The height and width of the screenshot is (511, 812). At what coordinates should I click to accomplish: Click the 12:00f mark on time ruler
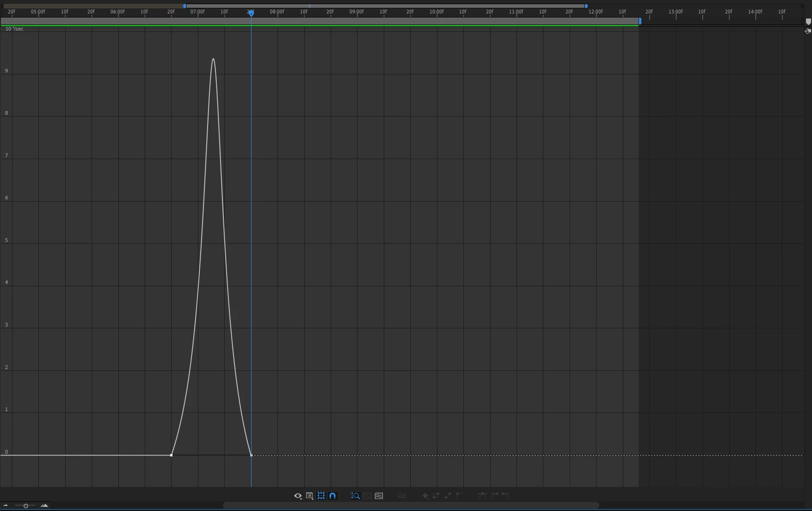tap(596, 12)
